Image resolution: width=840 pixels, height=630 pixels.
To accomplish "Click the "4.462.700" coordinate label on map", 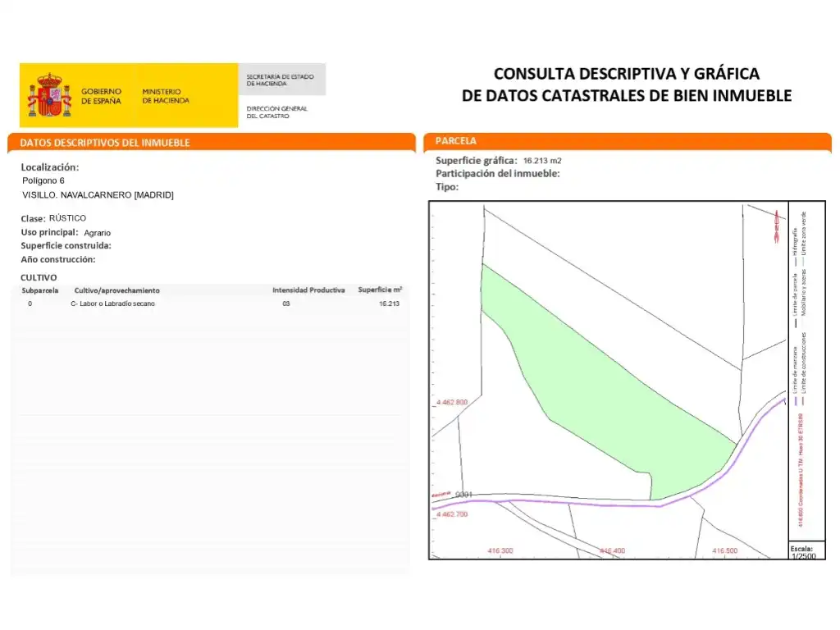I will point(452,514).
